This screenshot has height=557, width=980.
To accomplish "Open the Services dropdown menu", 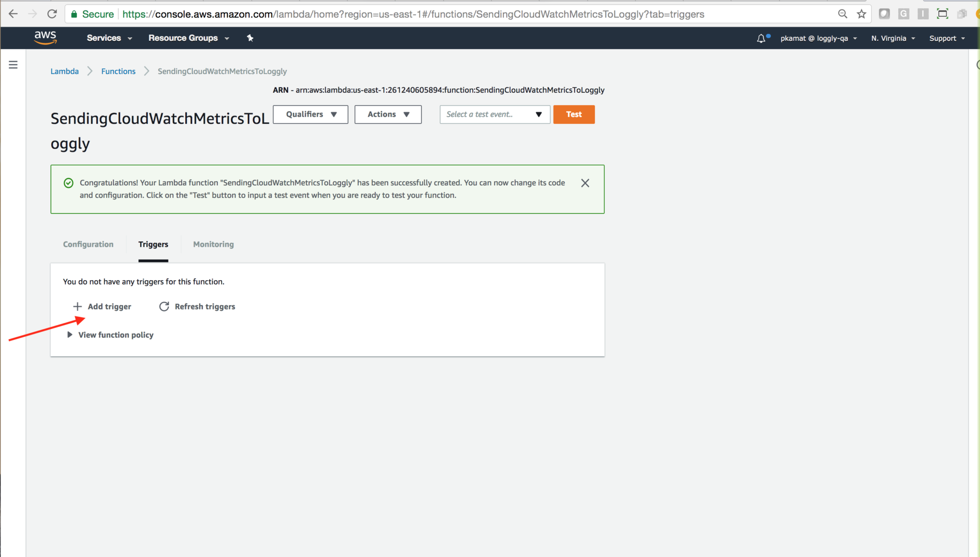I will [109, 38].
